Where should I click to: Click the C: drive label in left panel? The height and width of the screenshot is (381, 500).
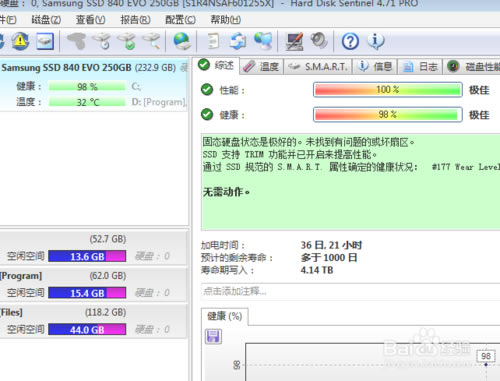(136, 87)
